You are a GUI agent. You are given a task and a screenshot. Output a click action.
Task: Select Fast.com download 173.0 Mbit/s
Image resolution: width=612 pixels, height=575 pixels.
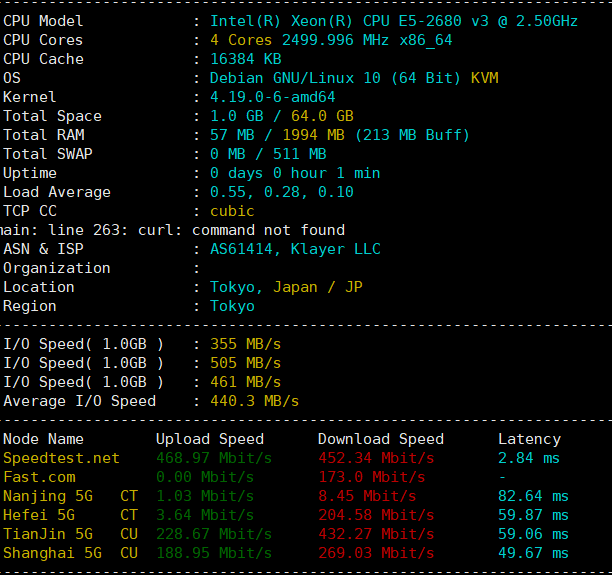(372, 477)
